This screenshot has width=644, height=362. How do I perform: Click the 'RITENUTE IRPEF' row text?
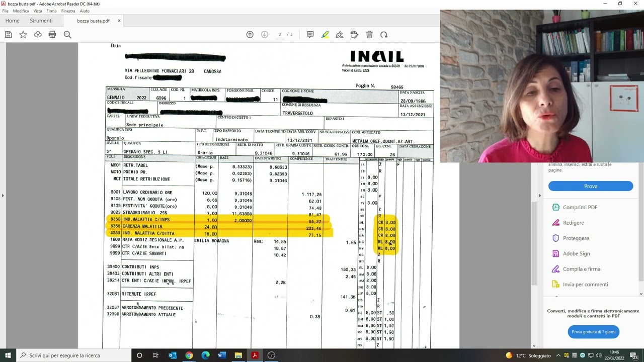click(139, 294)
